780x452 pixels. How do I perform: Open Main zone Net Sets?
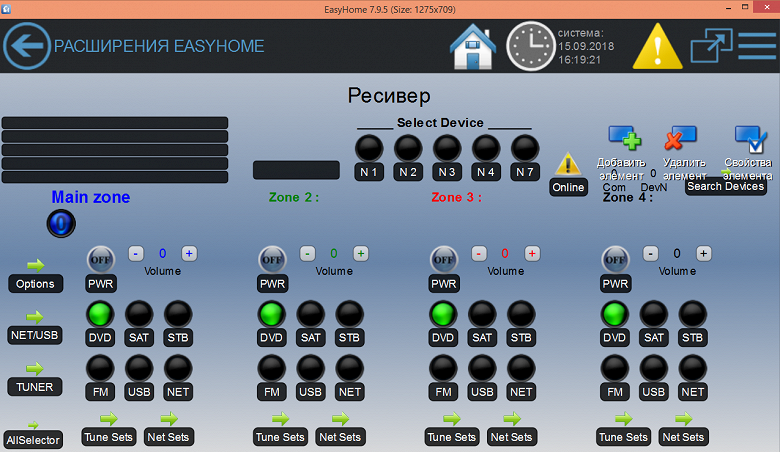click(168, 437)
